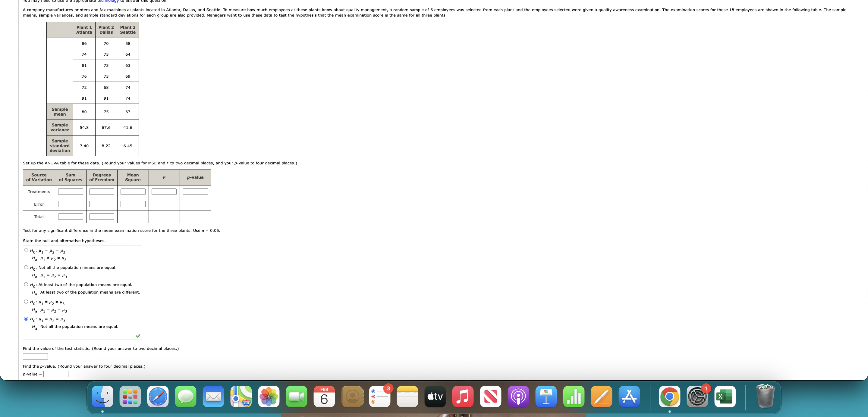
Task: Select H0: μ1 = μ2 = μ3, Ha: μ1 ≠ μ2 ≠ μ3 option
Action: [26, 250]
